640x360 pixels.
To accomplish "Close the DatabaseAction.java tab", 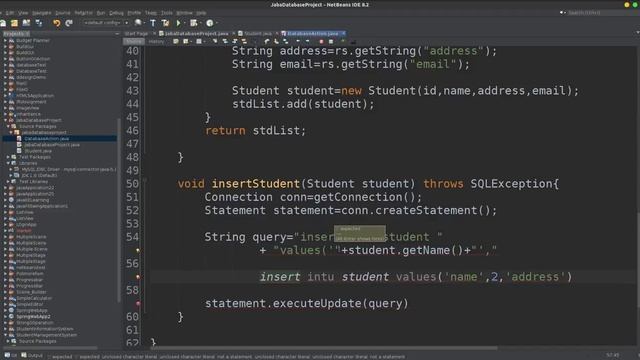I will coord(344,33).
